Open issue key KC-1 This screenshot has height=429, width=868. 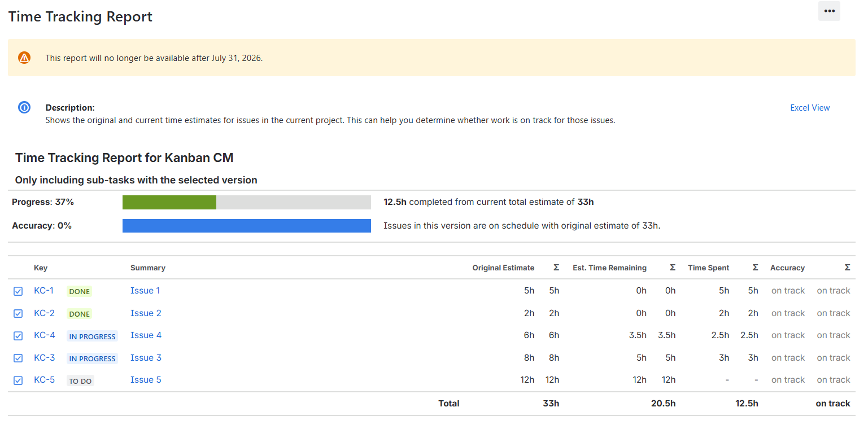coord(44,290)
